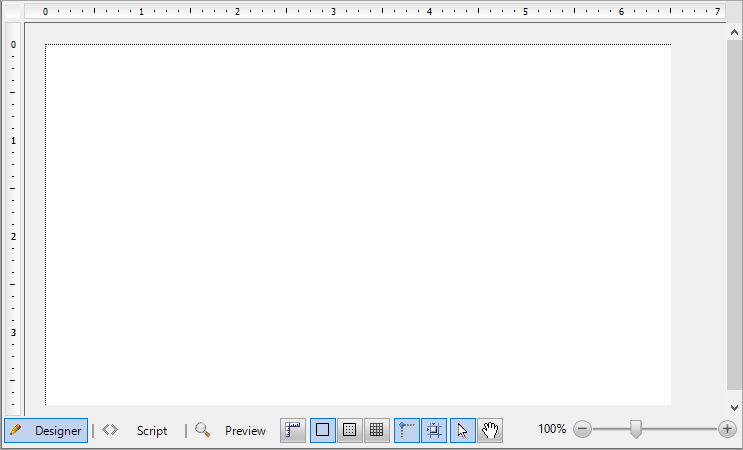Open the Preview tab
This screenshot has height=450, width=743.
click(x=245, y=431)
